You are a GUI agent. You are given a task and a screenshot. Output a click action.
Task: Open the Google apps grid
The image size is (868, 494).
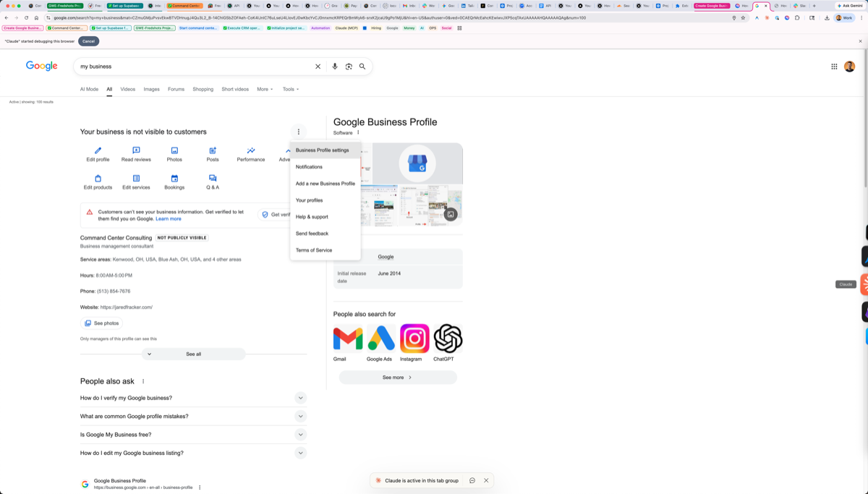[x=833, y=66]
